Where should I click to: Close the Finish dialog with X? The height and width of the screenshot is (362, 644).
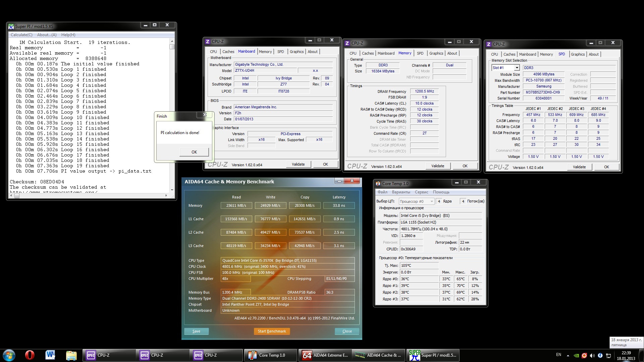(x=205, y=115)
